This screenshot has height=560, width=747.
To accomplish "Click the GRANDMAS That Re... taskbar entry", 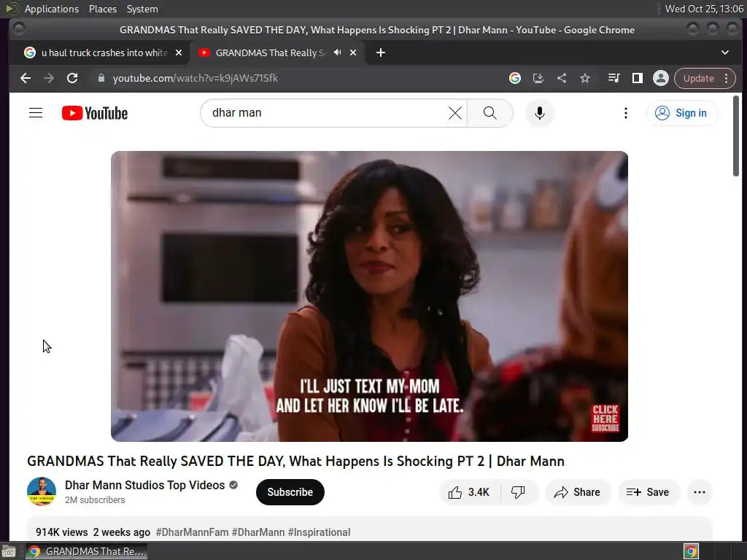I will tap(86, 551).
